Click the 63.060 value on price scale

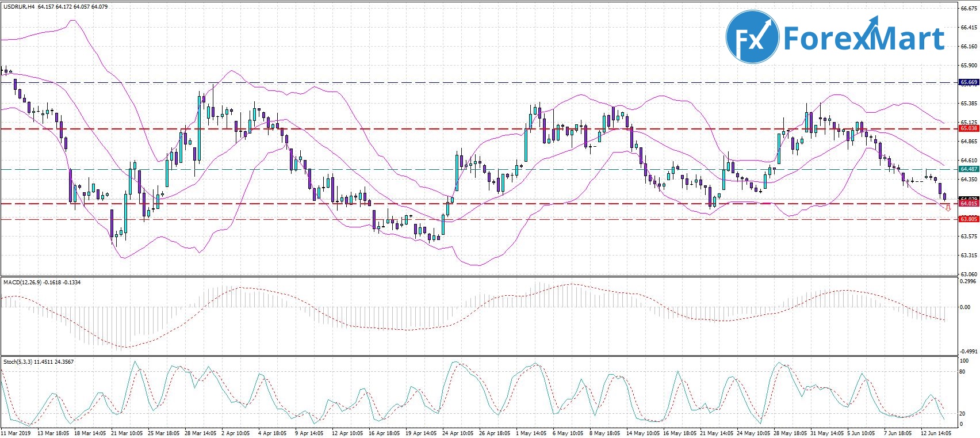968,275
